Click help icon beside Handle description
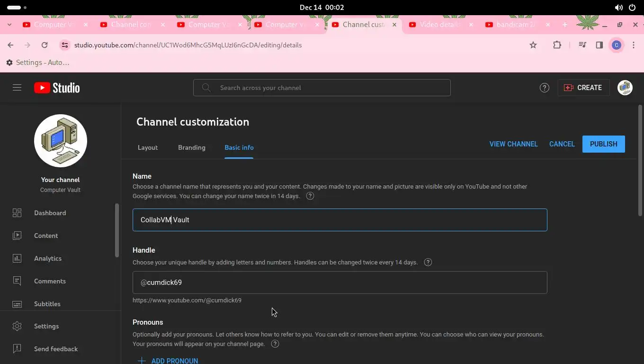Screen dimensions: 644x364 click(428, 262)
